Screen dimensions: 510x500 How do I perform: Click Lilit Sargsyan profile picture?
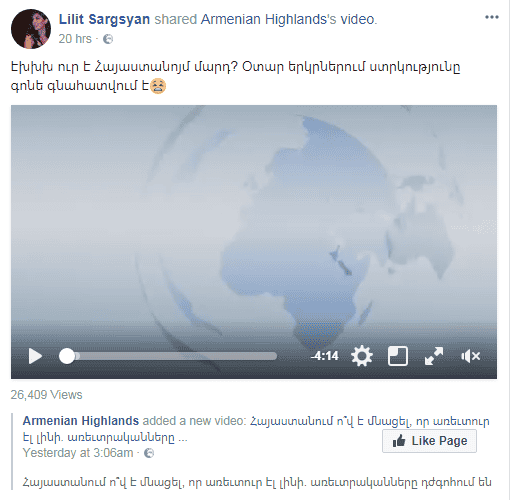click(x=31, y=29)
